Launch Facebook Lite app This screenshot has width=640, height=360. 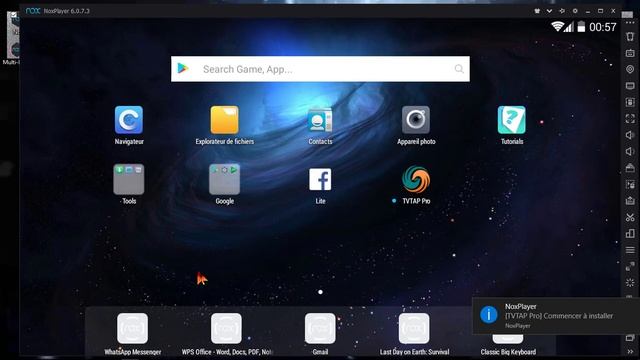point(320,180)
